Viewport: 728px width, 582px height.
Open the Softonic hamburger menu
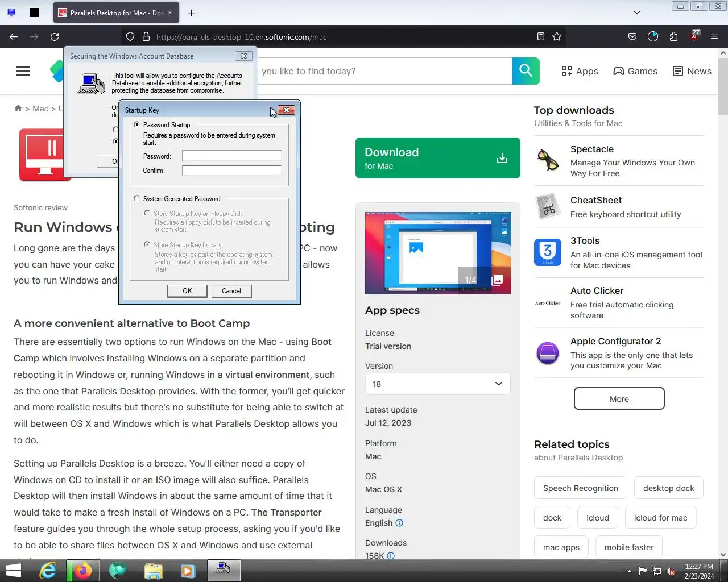[x=23, y=71]
